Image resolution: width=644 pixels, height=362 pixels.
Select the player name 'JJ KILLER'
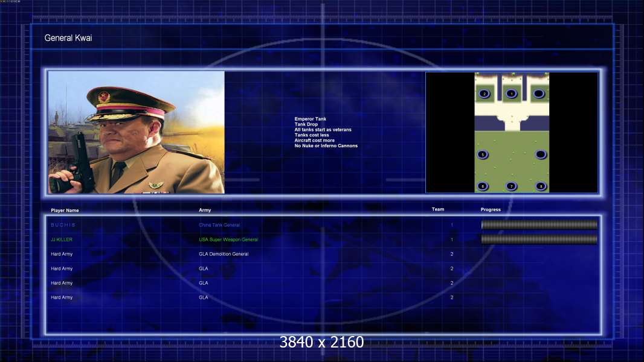coord(62,240)
